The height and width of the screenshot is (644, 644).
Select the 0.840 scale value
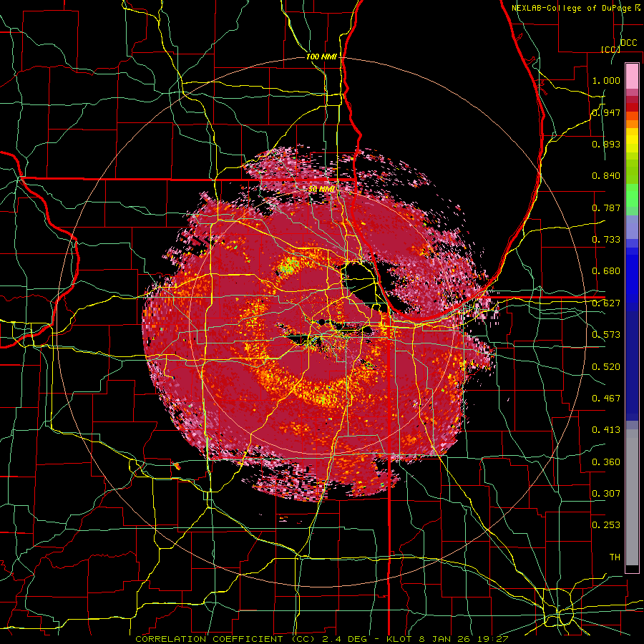pyautogui.click(x=606, y=176)
